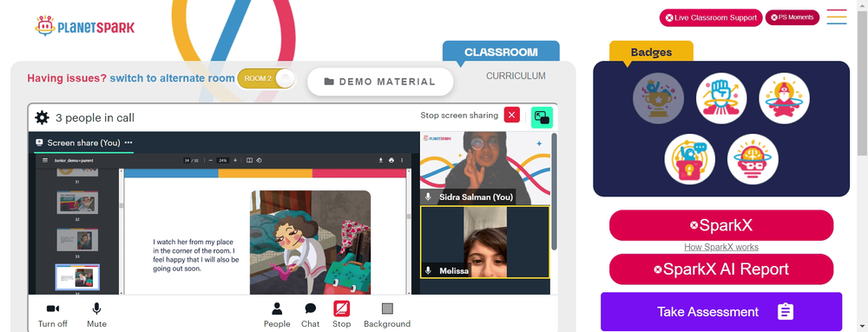Select the wizard gnome badge

pos(785,99)
